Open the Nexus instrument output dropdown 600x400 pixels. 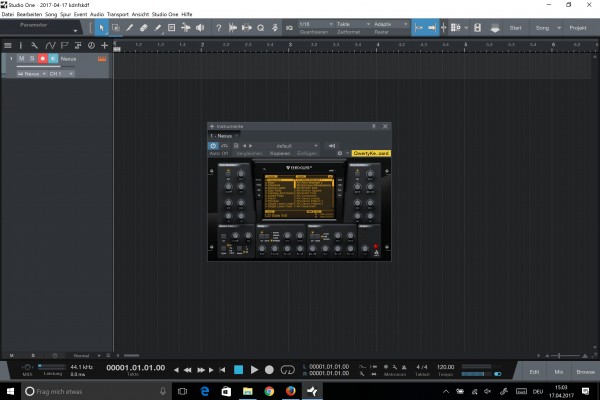(32, 73)
